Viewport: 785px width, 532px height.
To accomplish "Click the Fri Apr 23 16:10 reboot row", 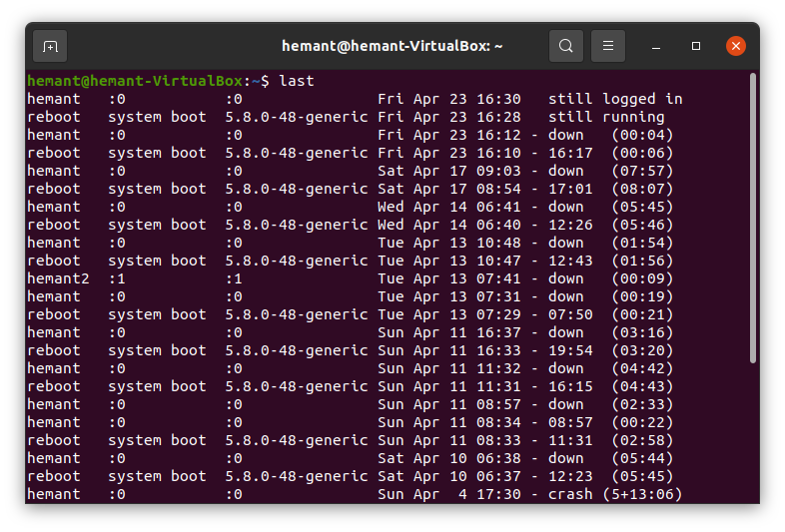I will tap(350, 153).
